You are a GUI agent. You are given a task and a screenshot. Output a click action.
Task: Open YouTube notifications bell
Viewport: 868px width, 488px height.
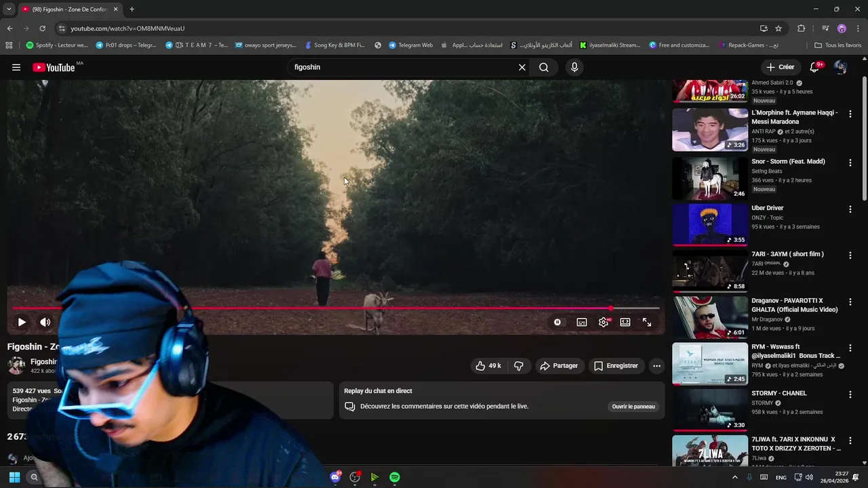click(816, 67)
